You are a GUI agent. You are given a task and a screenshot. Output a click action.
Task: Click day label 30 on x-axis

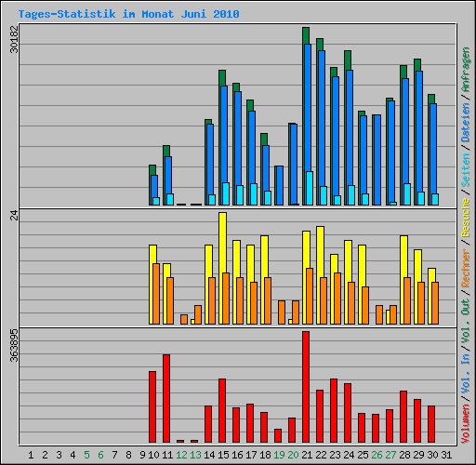tap(432, 455)
